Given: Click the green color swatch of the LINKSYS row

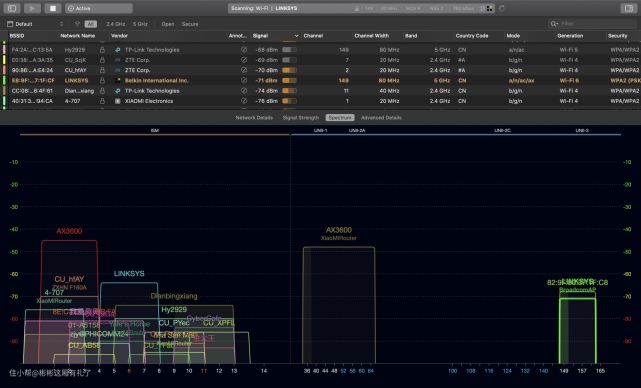Looking at the screenshot, I should click(4, 81).
